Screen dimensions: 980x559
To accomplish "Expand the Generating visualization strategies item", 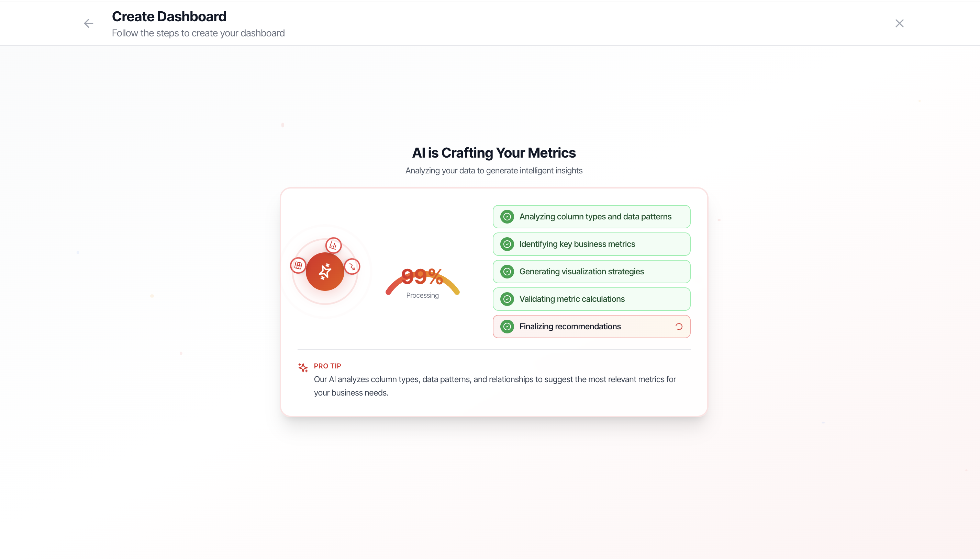I will tap(591, 272).
